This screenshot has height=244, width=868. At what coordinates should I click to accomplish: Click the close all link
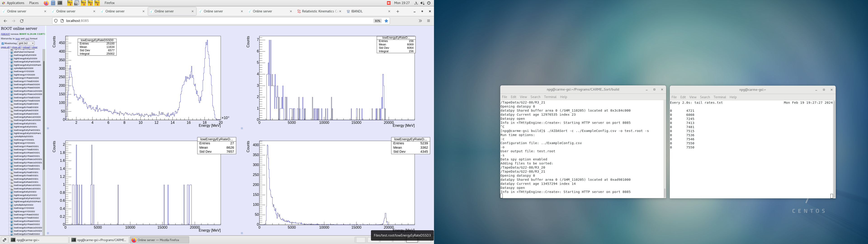[x=16, y=47]
